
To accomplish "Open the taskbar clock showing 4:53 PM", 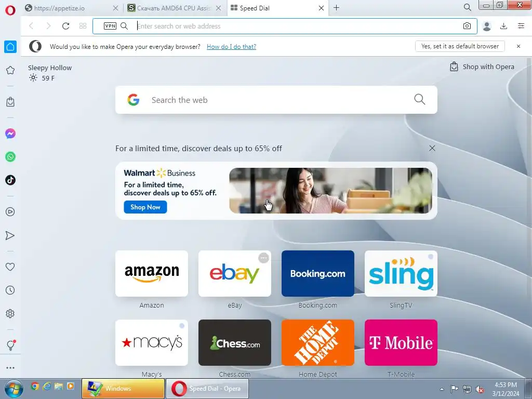I will click(506, 389).
